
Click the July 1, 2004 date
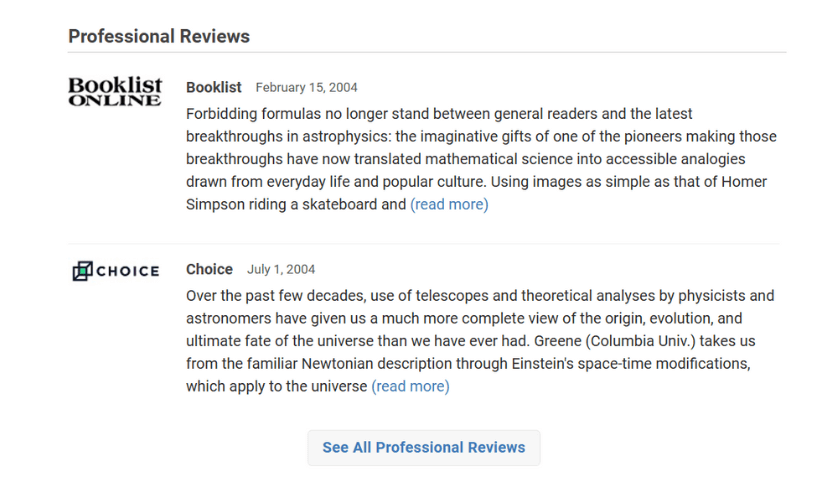click(x=281, y=270)
